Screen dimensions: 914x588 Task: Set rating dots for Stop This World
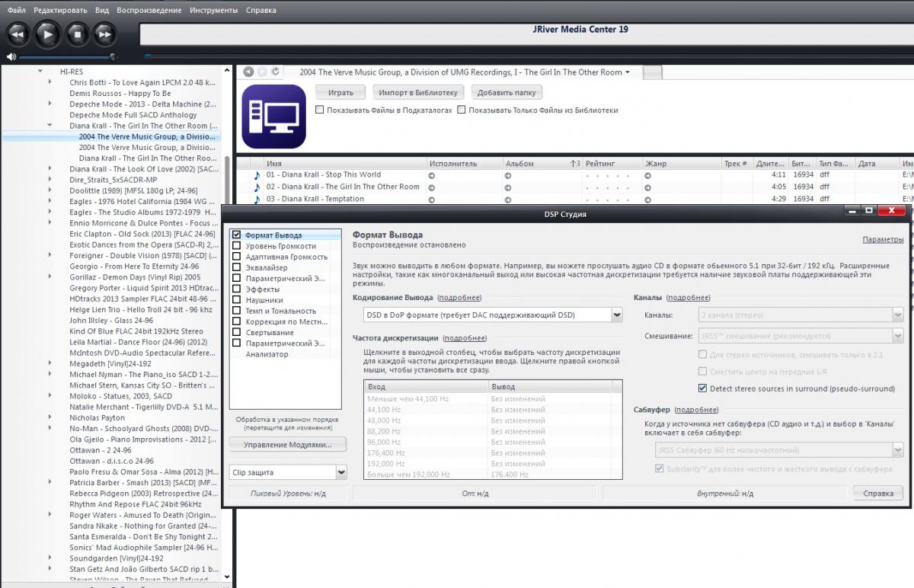(609, 176)
